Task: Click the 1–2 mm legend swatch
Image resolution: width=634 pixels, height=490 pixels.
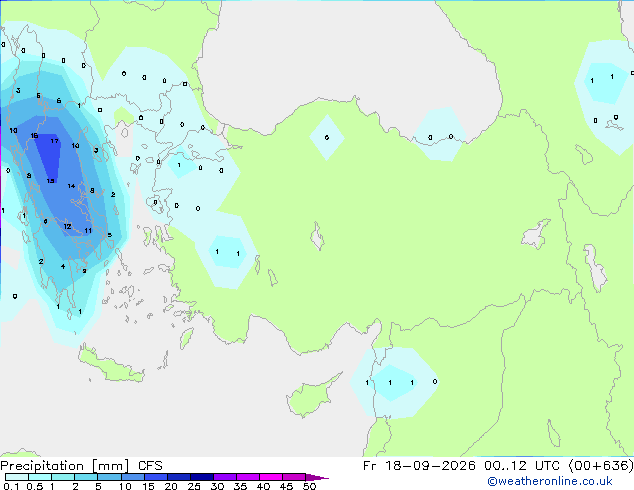Action: coord(63,477)
